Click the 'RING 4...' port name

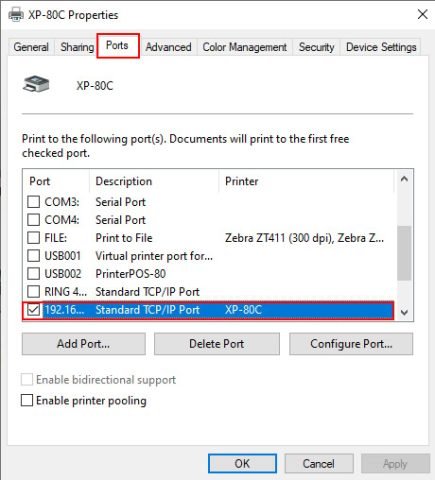coord(66,292)
